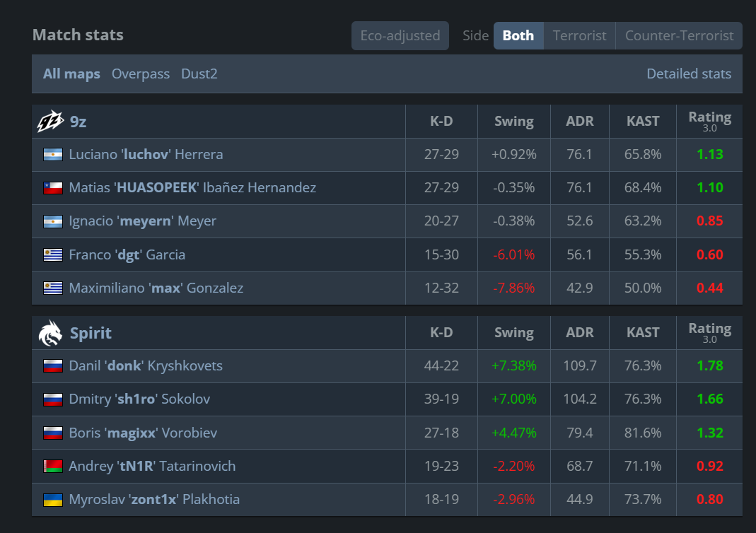Click the Belarus flag beside tN1R
This screenshot has height=533, width=756.
(53, 466)
